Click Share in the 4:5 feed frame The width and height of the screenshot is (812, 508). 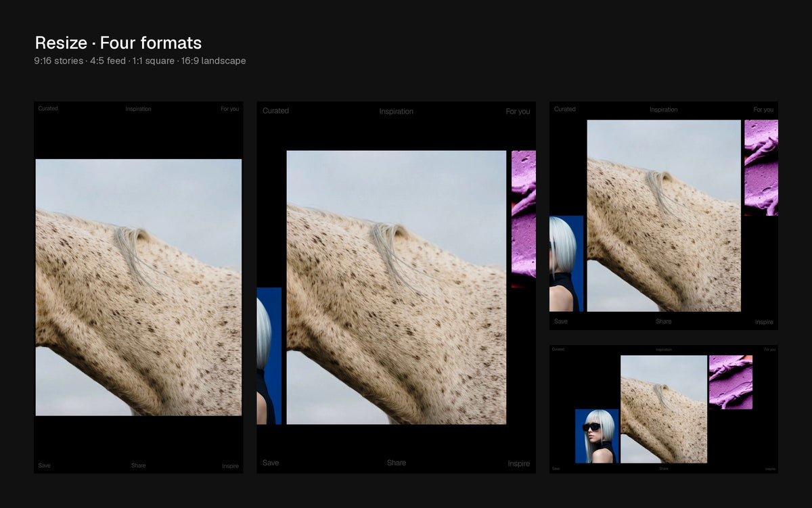coord(397,463)
